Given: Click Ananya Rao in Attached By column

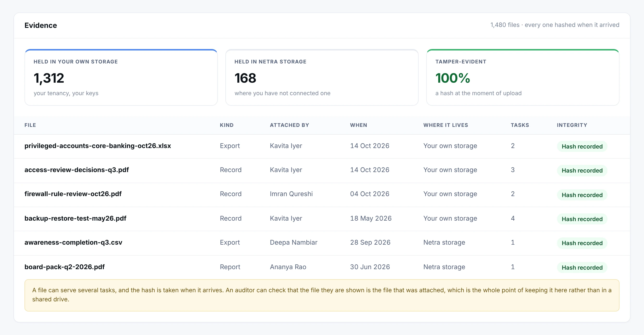Looking at the screenshot, I should pyautogui.click(x=288, y=267).
